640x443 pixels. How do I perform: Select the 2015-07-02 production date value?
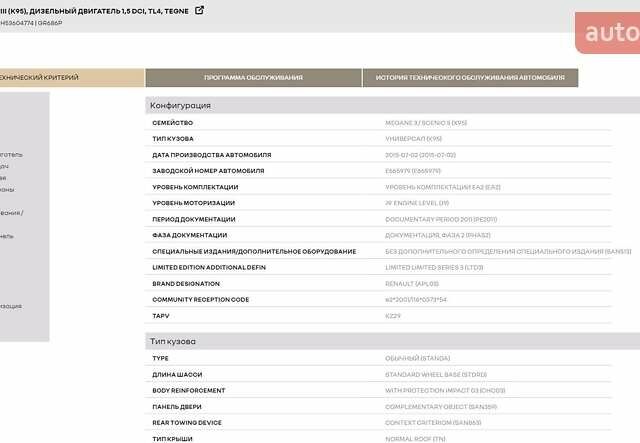(420, 155)
